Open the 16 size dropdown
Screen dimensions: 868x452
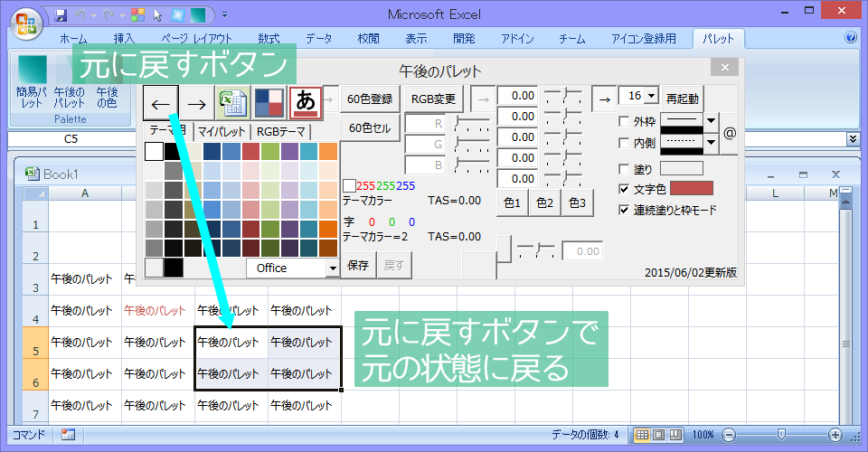(652, 96)
